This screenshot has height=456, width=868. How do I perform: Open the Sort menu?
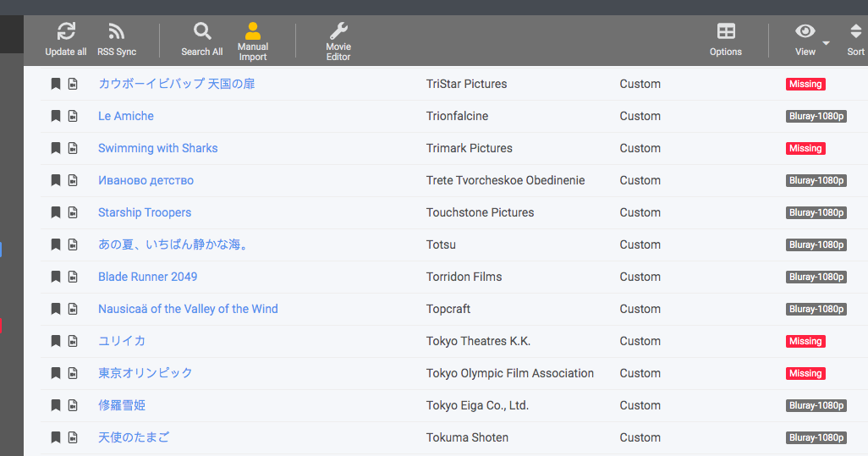[x=856, y=40]
